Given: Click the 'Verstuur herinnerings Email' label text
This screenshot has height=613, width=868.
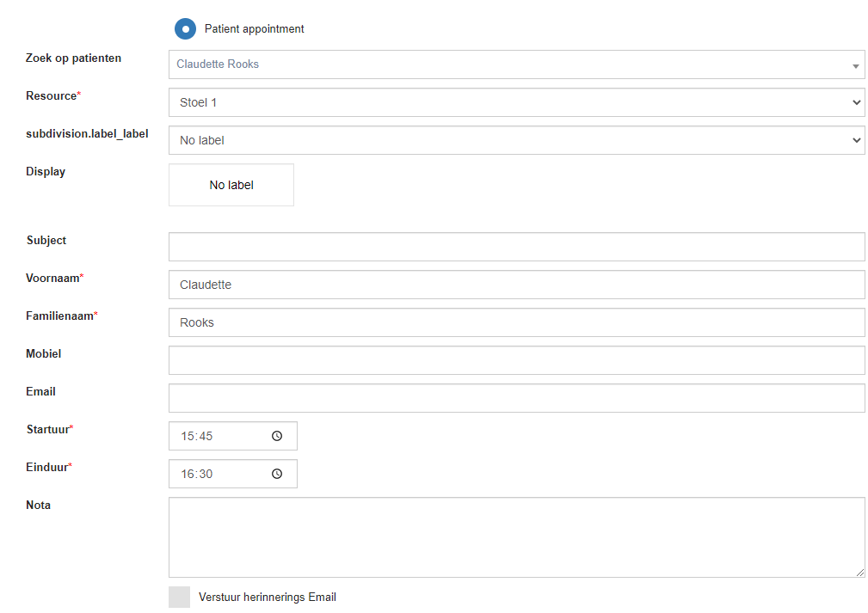Looking at the screenshot, I should click(267, 598).
